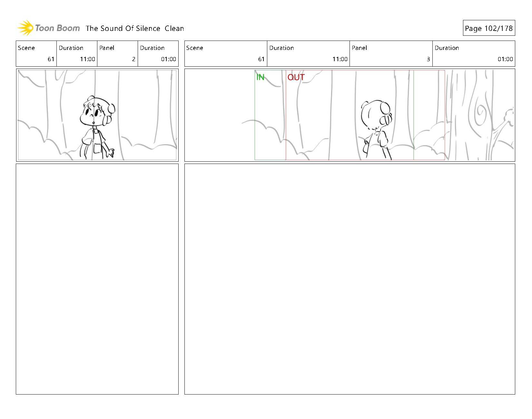532x419 pixels.
Task: Click the Toon Boom logo icon
Action: 25,28
